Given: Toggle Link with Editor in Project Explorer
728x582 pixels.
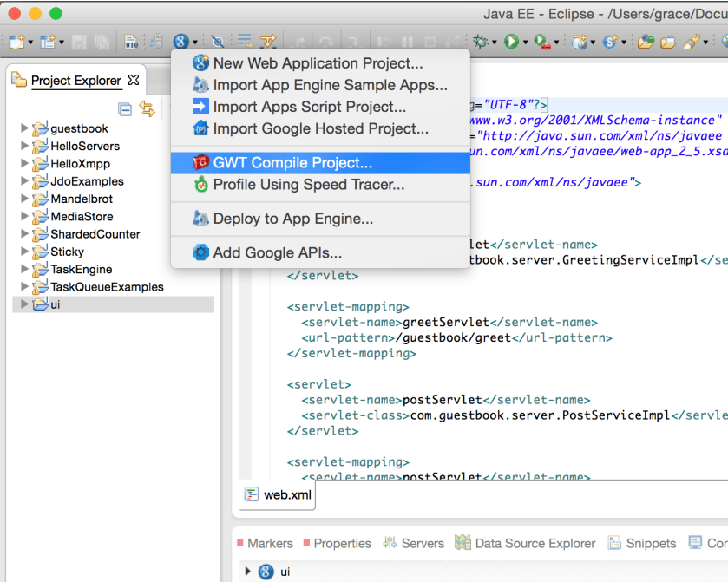Looking at the screenshot, I should click(148, 108).
